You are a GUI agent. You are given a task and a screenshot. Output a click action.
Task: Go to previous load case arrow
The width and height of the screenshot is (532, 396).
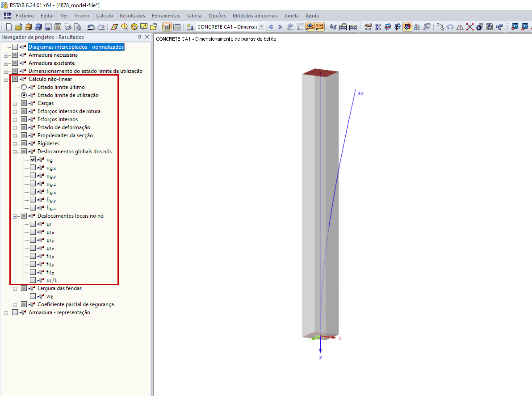pyautogui.click(x=271, y=27)
